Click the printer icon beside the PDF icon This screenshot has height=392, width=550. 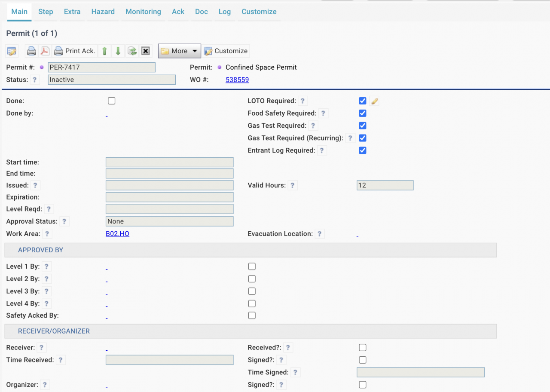32,51
